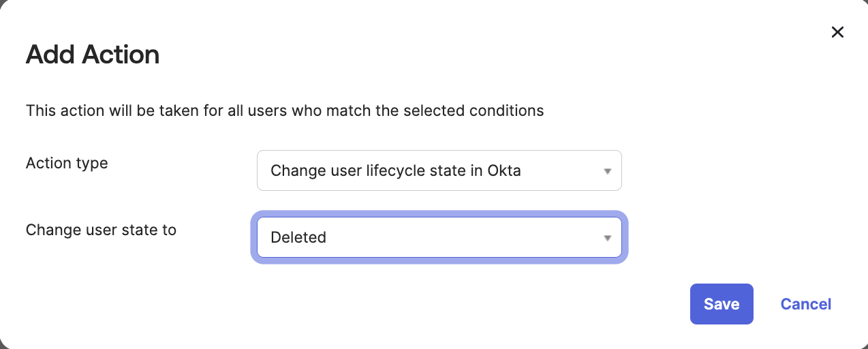868x349 pixels.
Task: Open the Action type dropdown
Action: pos(439,170)
